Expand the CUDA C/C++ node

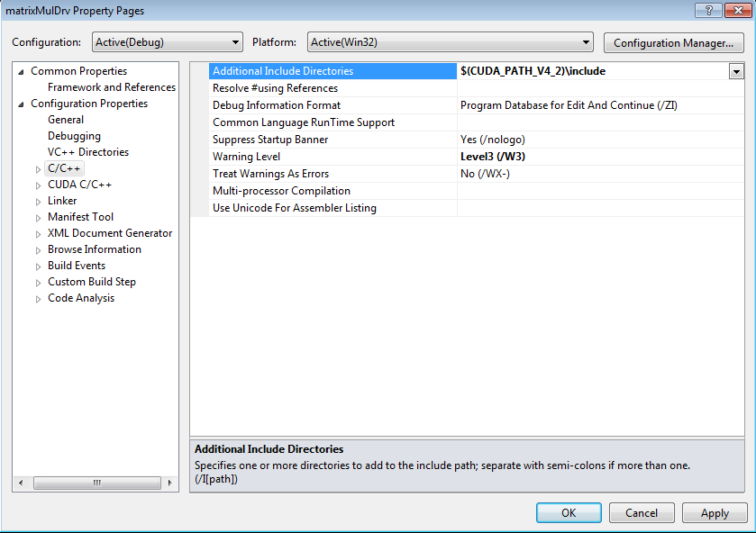pos(38,185)
